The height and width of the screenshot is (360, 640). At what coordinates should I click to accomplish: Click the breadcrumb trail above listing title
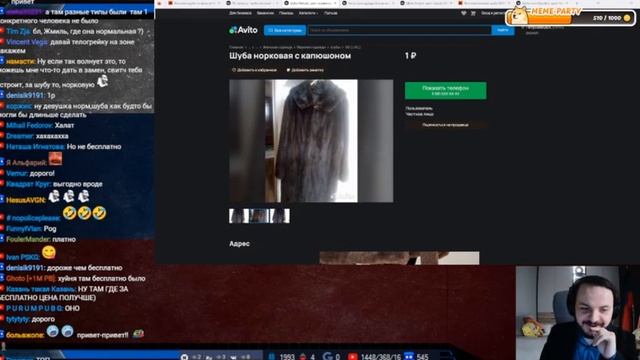coord(295,47)
